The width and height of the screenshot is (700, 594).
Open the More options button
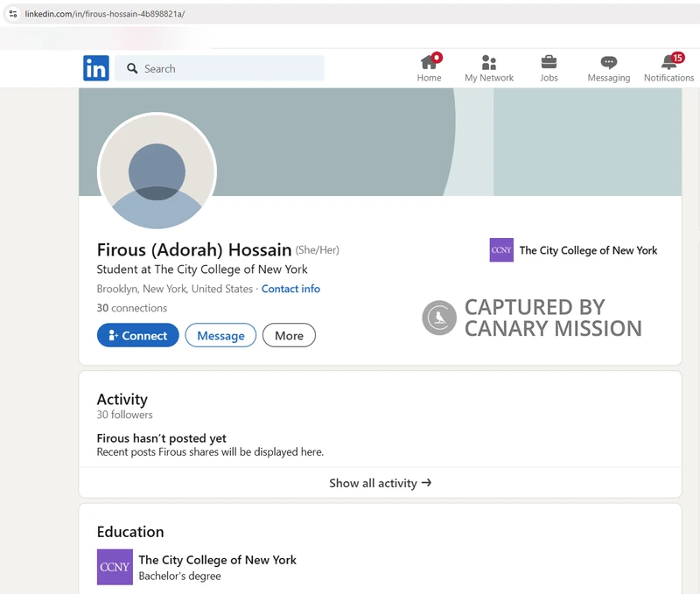[289, 335]
